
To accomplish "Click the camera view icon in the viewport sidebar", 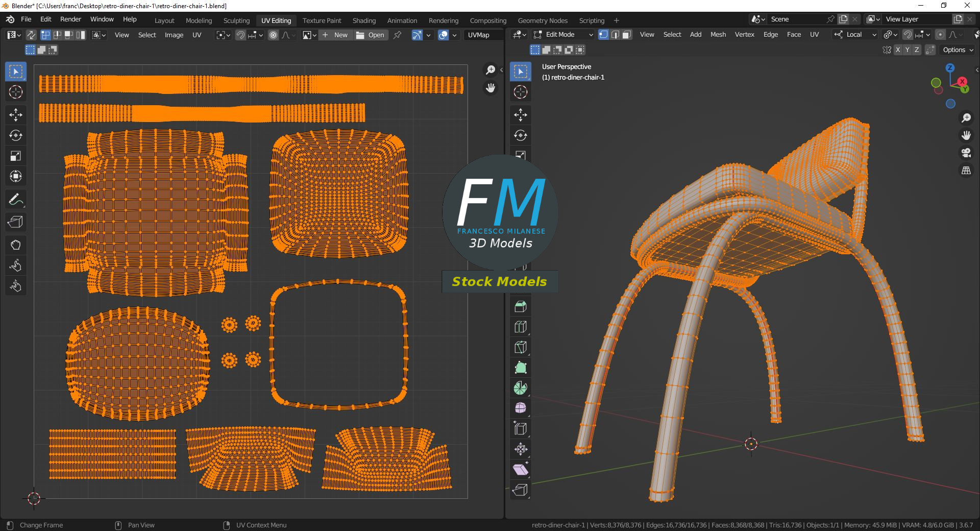I will 966,153.
